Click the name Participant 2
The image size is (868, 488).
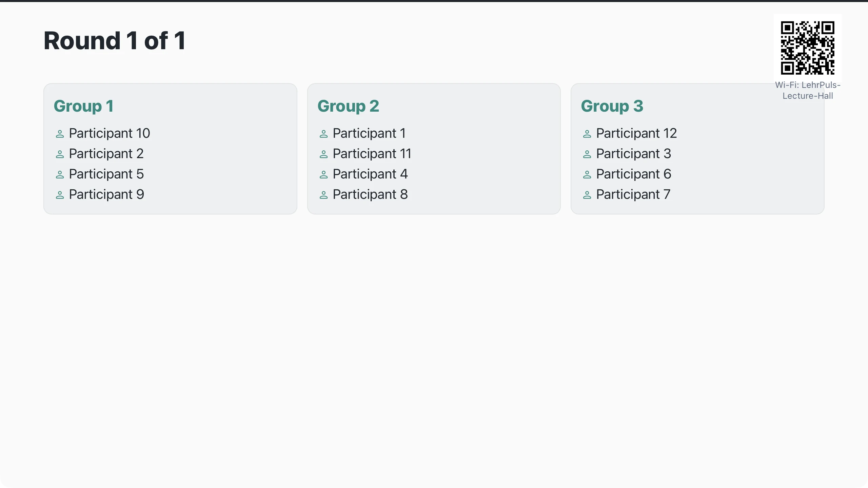[x=106, y=153]
